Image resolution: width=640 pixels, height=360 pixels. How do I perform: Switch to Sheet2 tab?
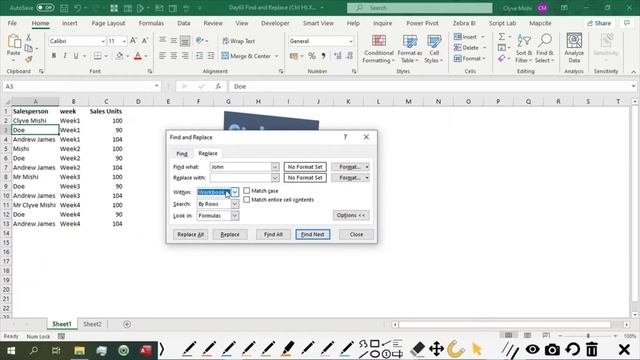point(92,324)
